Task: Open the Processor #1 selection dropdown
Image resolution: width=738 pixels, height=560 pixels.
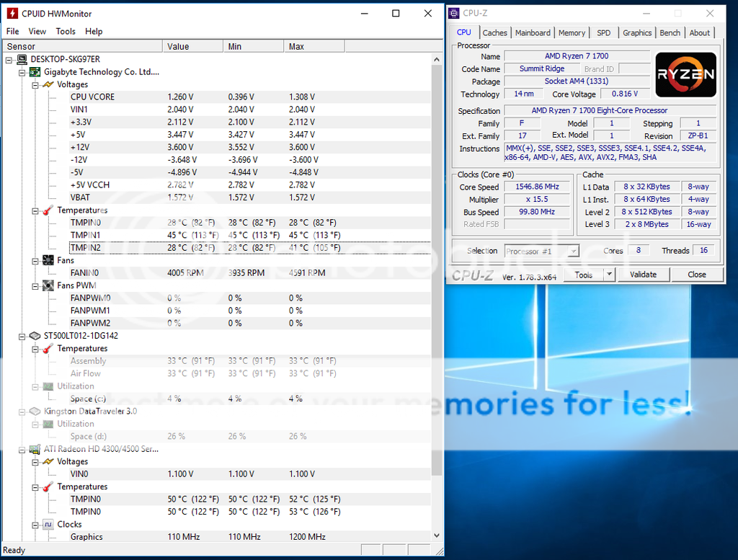Action: pyautogui.click(x=573, y=251)
